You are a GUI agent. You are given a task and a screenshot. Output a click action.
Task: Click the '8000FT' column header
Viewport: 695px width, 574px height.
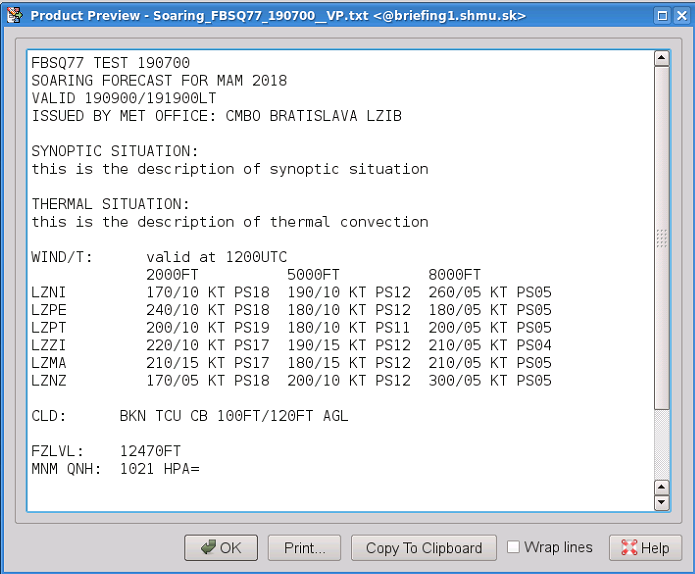pos(455,275)
